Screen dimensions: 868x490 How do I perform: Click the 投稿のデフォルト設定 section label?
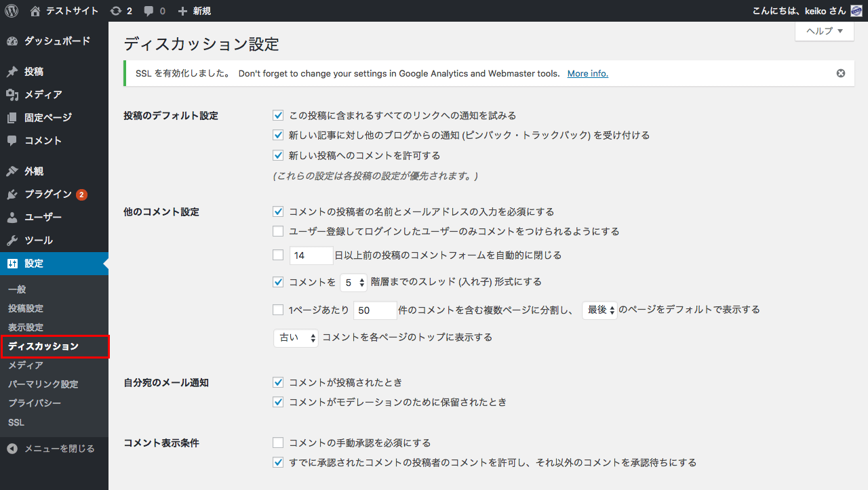(171, 116)
